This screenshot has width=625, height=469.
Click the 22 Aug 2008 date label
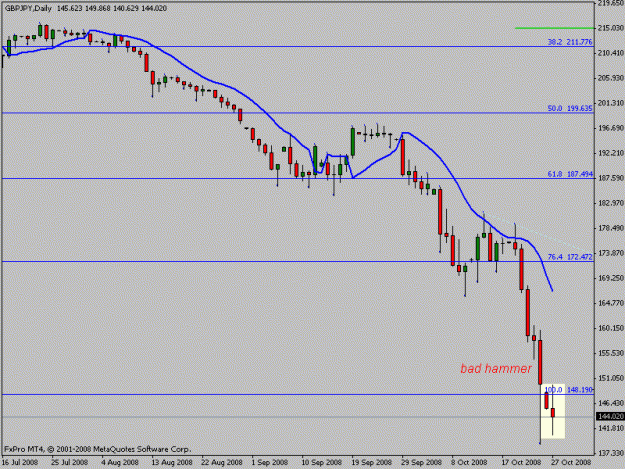pyautogui.click(x=222, y=462)
